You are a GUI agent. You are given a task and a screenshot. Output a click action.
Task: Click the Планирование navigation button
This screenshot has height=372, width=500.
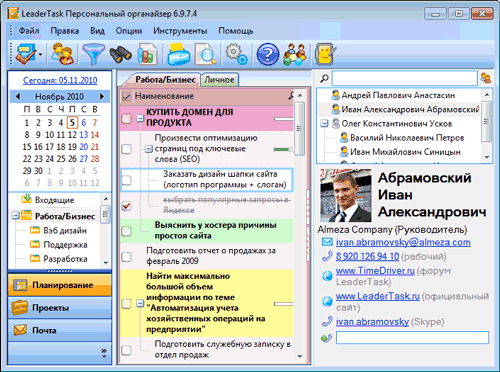[60, 285]
